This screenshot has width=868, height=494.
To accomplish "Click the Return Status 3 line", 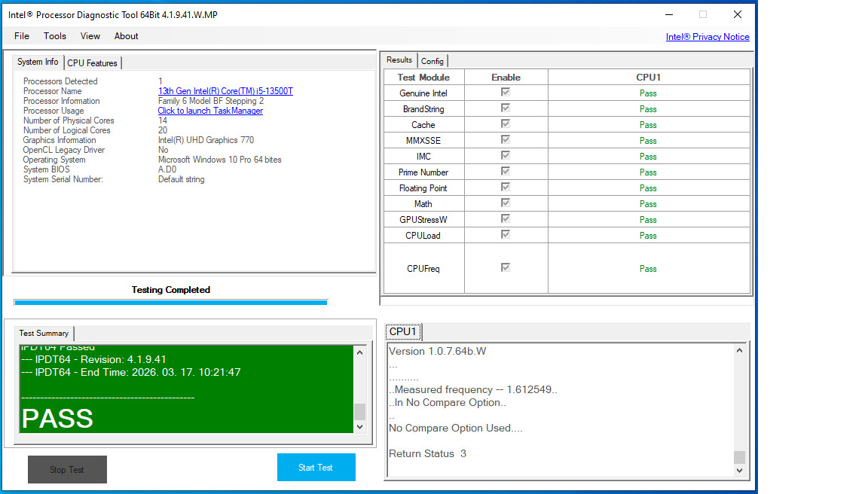I will pos(427,453).
